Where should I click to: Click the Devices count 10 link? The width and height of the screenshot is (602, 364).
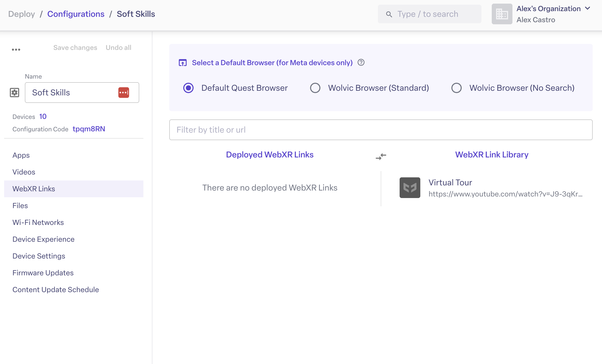pyautogui.click(x=43, y=117)
